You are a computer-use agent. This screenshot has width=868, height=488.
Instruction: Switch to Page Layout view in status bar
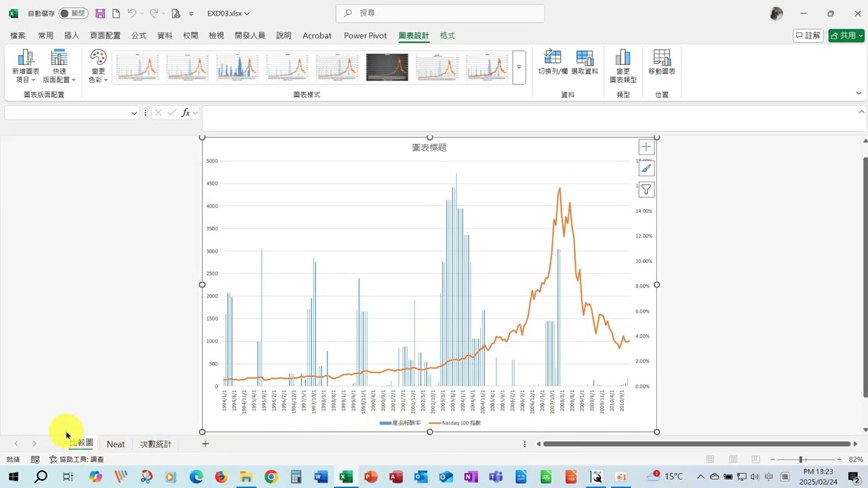(733, 460)
